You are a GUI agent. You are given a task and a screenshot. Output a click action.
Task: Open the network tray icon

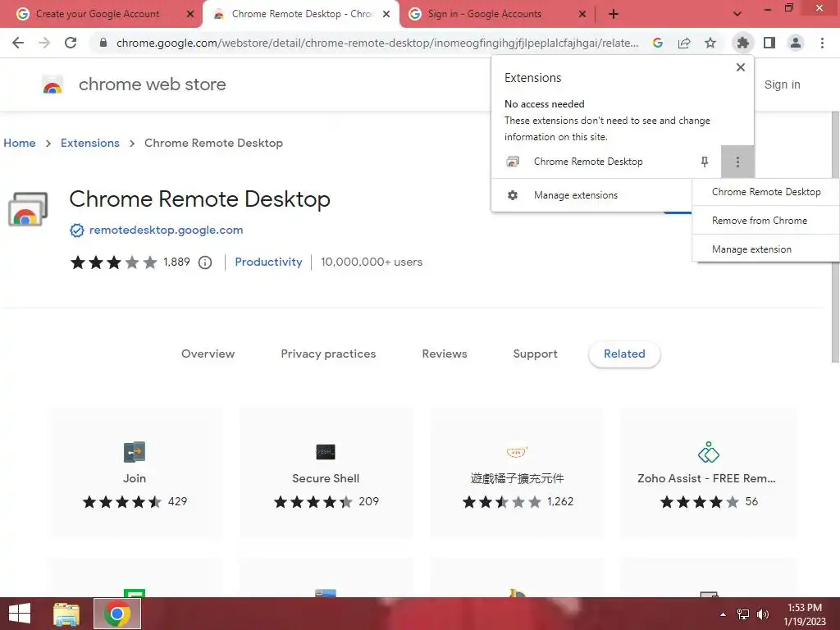tap(743, 614)
